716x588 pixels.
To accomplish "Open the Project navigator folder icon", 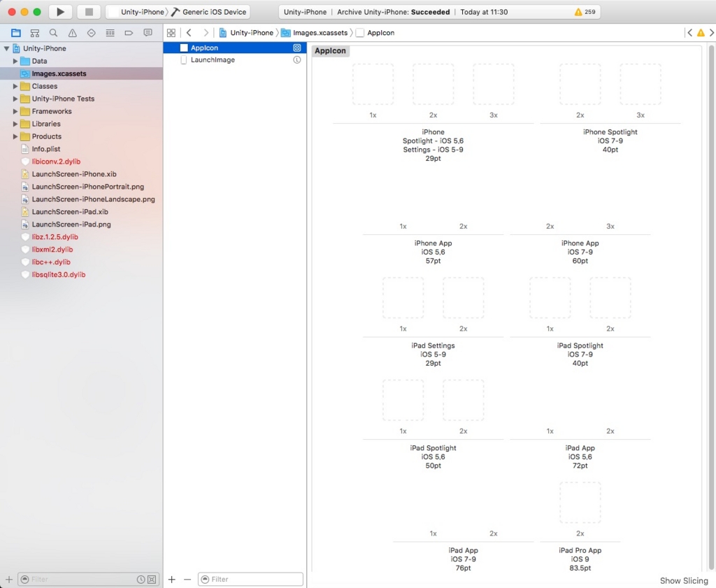I will tap(15, 32).
